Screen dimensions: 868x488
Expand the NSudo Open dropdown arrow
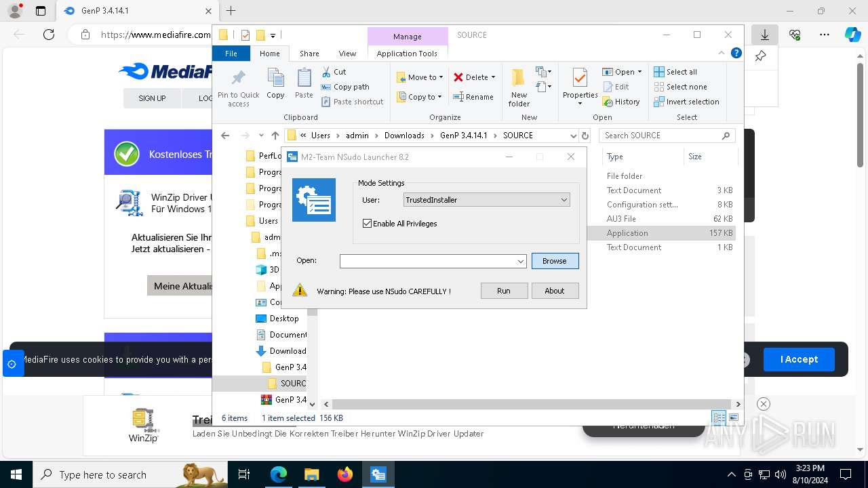521,261
